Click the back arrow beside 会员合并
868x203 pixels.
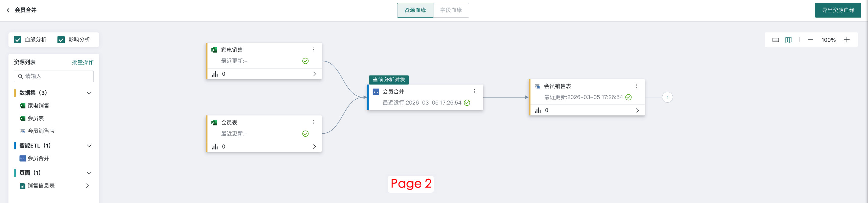pyautogui.click(x=8, y=11)
